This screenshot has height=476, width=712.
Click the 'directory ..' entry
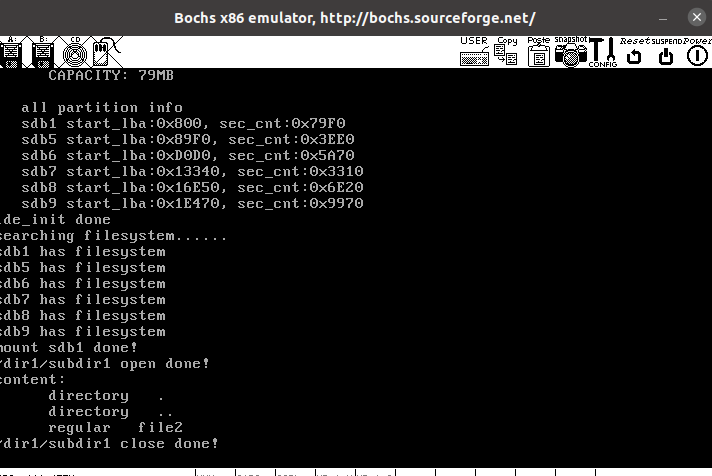coord(110,412)
